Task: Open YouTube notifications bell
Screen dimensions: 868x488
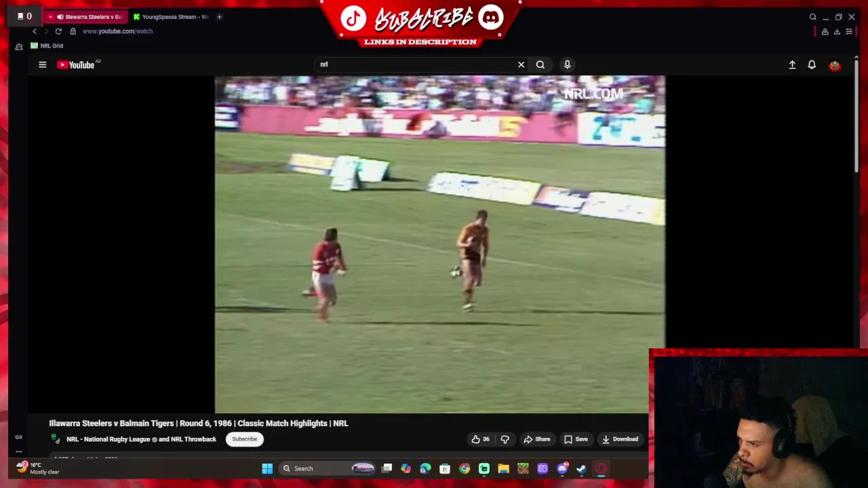Action: point(812,64)
